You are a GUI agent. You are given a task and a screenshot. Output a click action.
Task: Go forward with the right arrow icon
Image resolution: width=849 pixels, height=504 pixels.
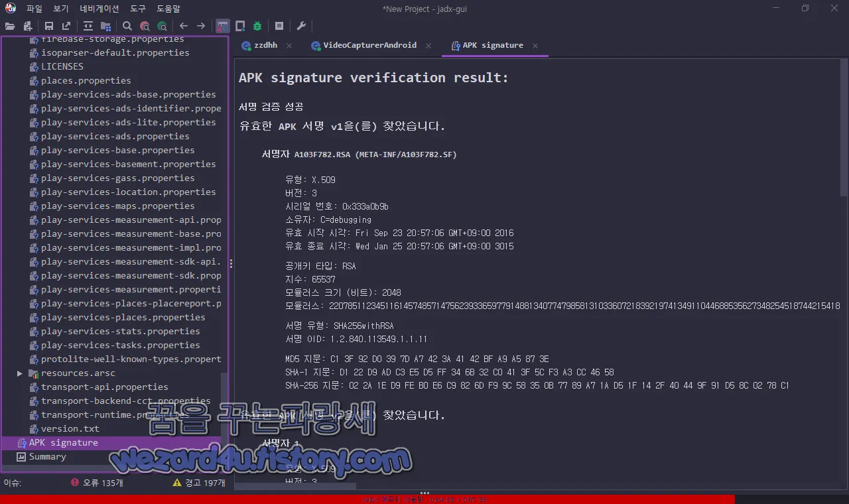(x=201, y=26)
